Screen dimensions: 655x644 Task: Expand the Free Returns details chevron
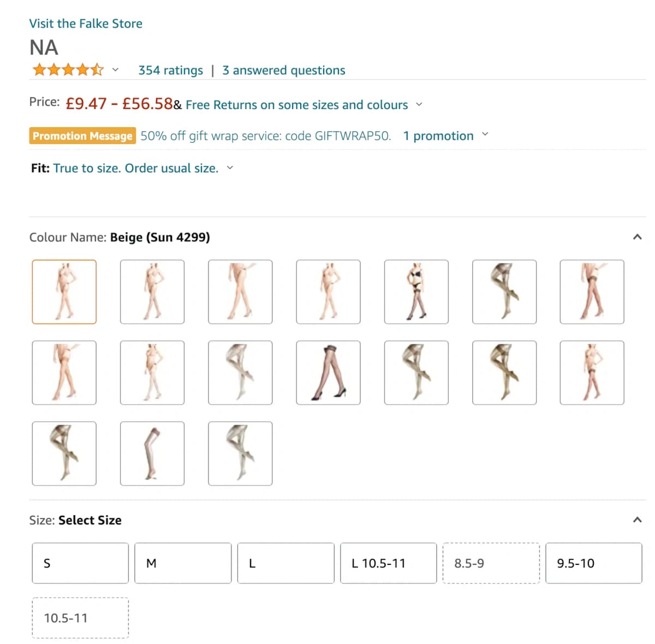(x=419, y=104)
